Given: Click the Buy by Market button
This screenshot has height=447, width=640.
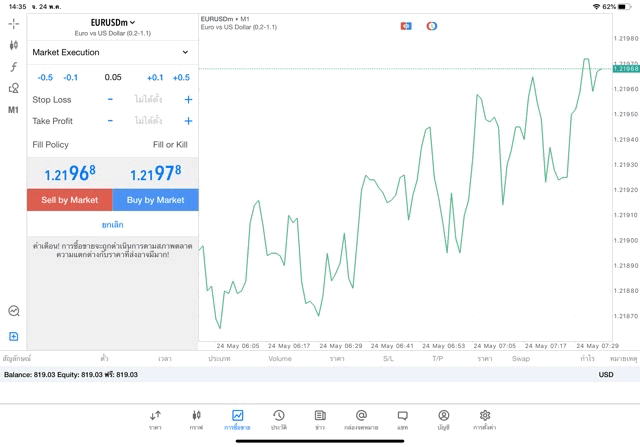Looking at the screenshot, I should (x=156, y=200).
